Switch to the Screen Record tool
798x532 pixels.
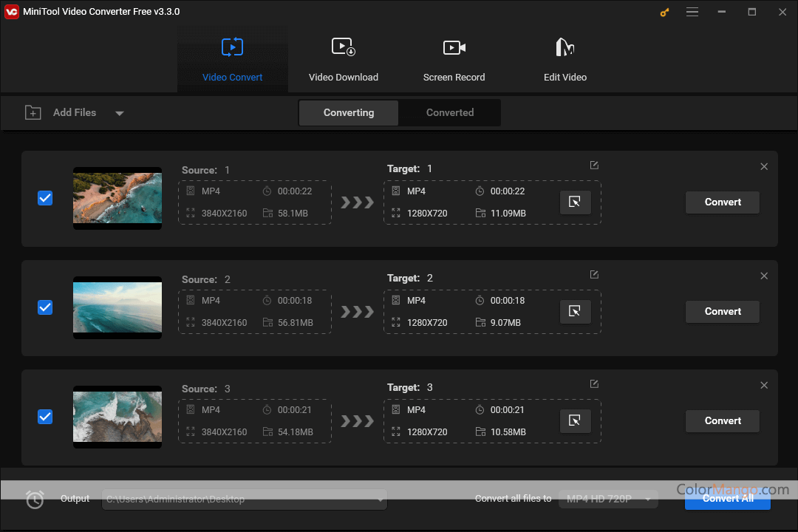pyautogui.click(x=454, y=59)
